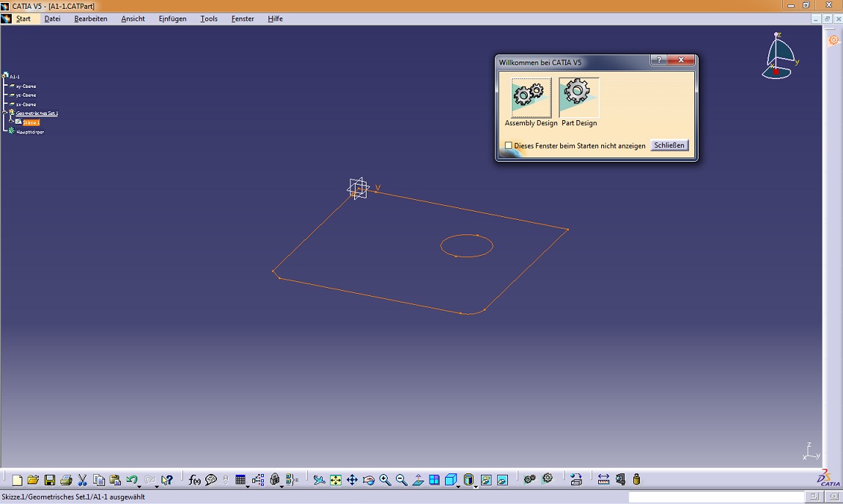
Task: Click the knowledge relations tree icon
Action: (x=258, y=479)
